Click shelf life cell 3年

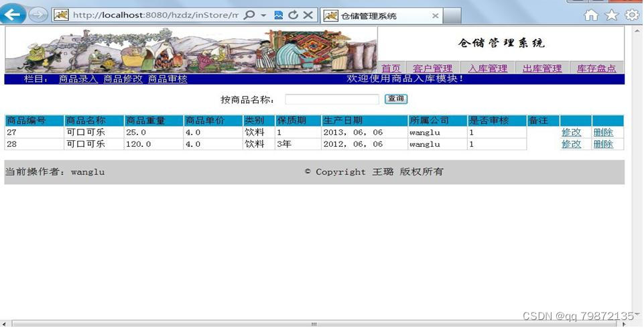pos(298,144)
